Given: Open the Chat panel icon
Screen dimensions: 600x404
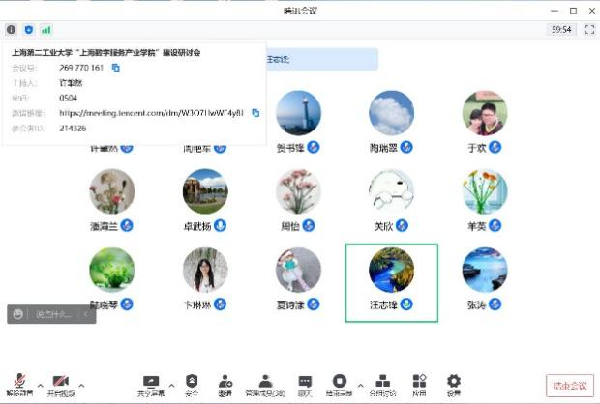Looking at the screenshot, I should coord(305,384).
